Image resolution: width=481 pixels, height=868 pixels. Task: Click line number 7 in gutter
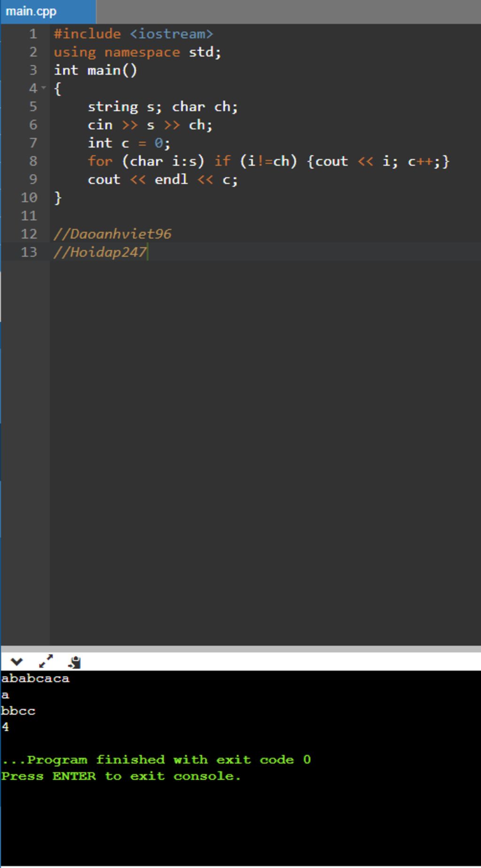click(x=33, y=143)
